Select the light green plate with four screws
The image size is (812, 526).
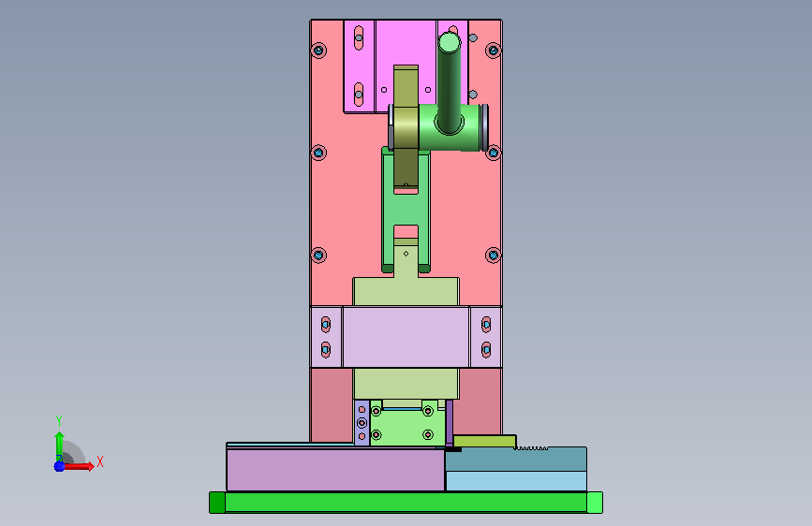tap(407, 426)
